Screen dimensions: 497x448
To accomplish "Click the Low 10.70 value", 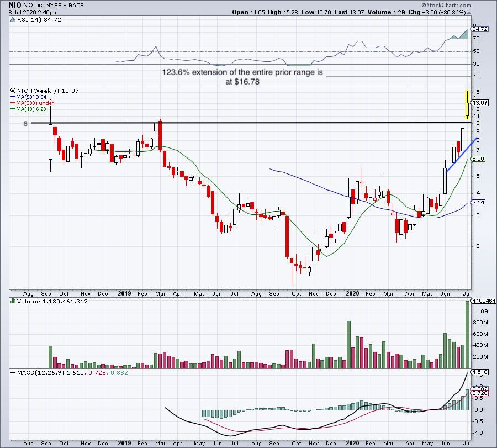I will [316, 12].
